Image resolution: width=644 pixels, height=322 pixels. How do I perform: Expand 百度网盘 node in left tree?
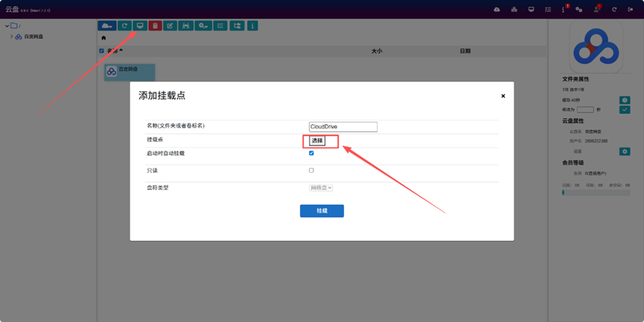click(x=11, y=37)
